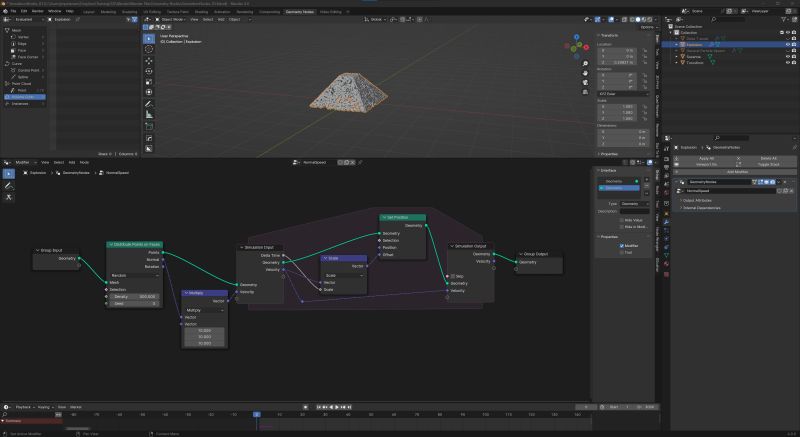Switch orthographic view with the grid icon
Viewport: 800px width, 437px height.
(x=585, y=92)
